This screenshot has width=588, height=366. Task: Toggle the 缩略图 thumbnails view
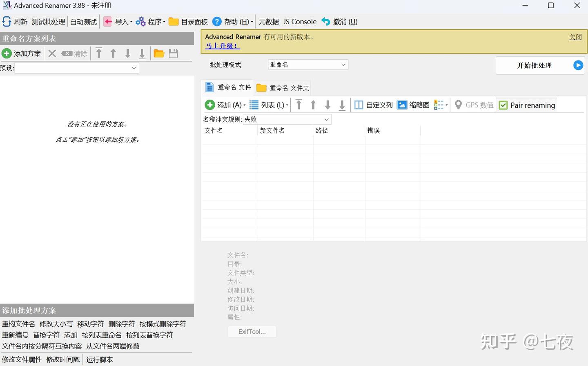(413, 105)
